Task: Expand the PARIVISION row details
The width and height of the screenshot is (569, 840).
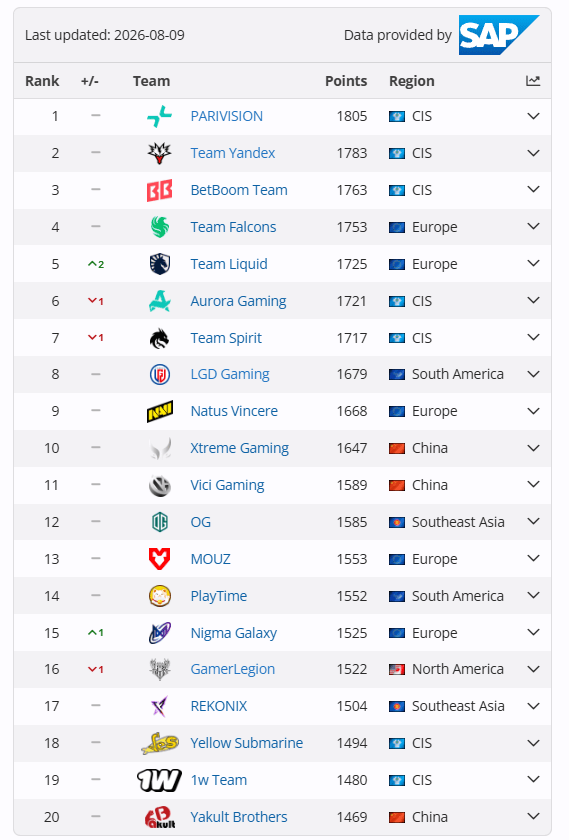Action: [x=533, y=116]
